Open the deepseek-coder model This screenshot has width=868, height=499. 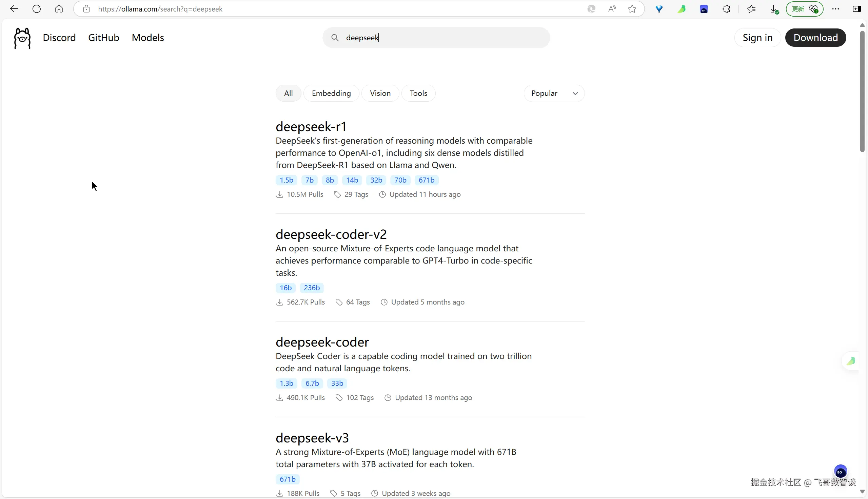322,342
